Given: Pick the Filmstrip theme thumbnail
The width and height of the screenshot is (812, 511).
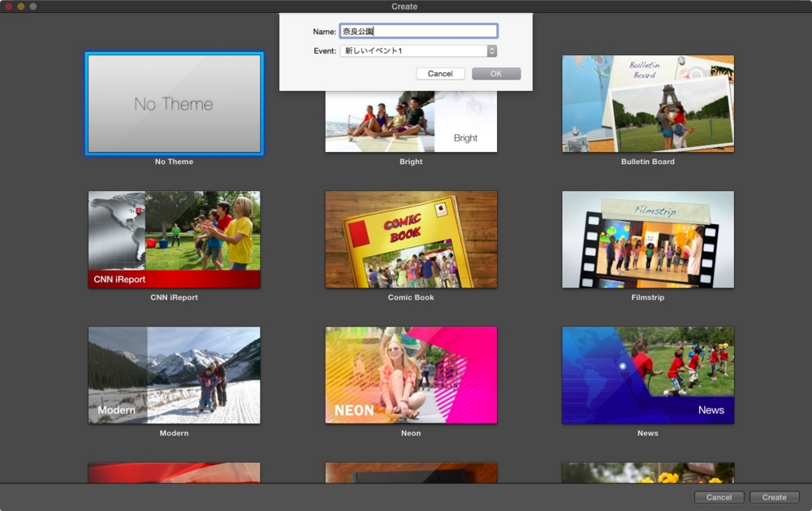Looking at the screenshot, I should (x=648, y=240).
